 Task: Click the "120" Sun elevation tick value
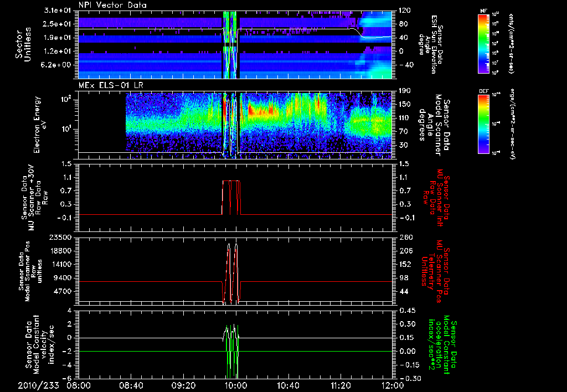pyautogui.click(x=405, y=11)
